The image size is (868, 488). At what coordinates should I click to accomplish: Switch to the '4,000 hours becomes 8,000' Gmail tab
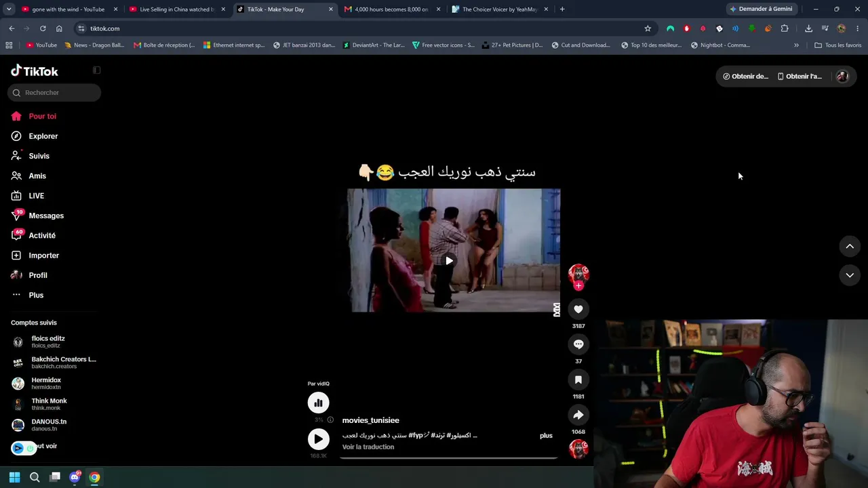click(391, 9)
